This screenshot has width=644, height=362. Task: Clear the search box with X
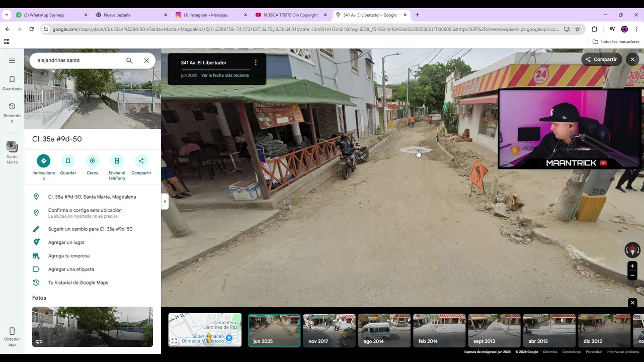pyautogui.click(x=146, y=60)
